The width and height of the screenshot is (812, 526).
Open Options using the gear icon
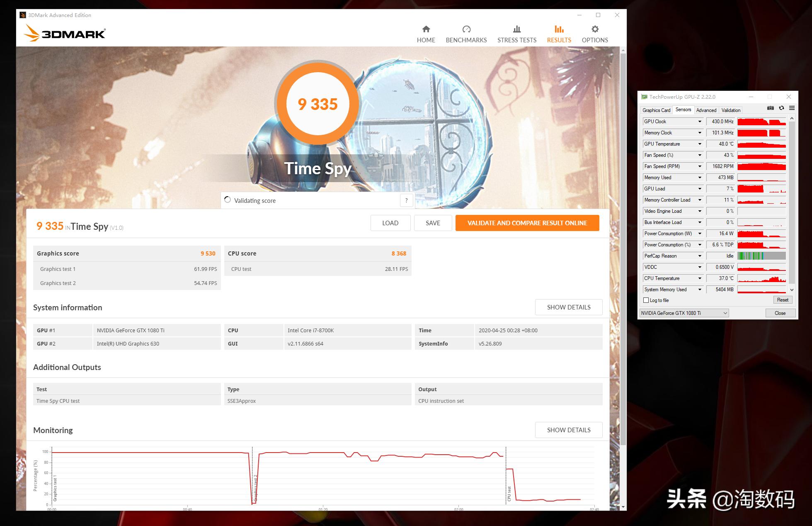[x=594, y=29]
